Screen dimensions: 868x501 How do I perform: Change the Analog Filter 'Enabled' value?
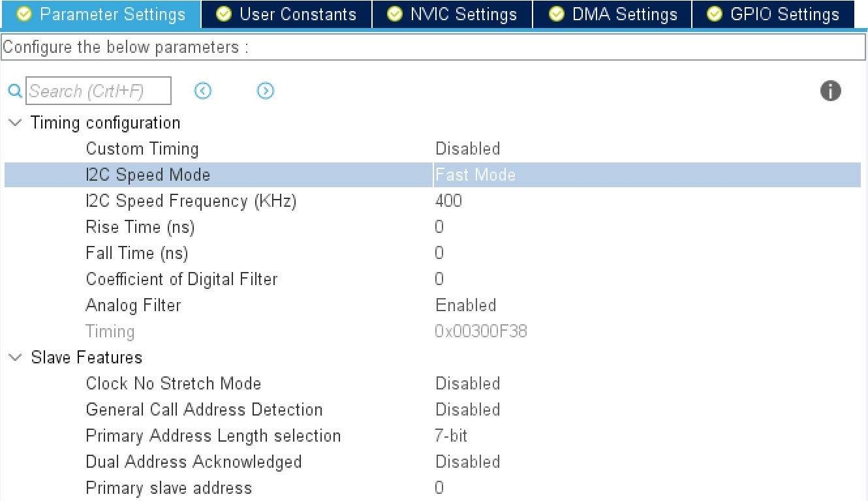coord(465,305)
